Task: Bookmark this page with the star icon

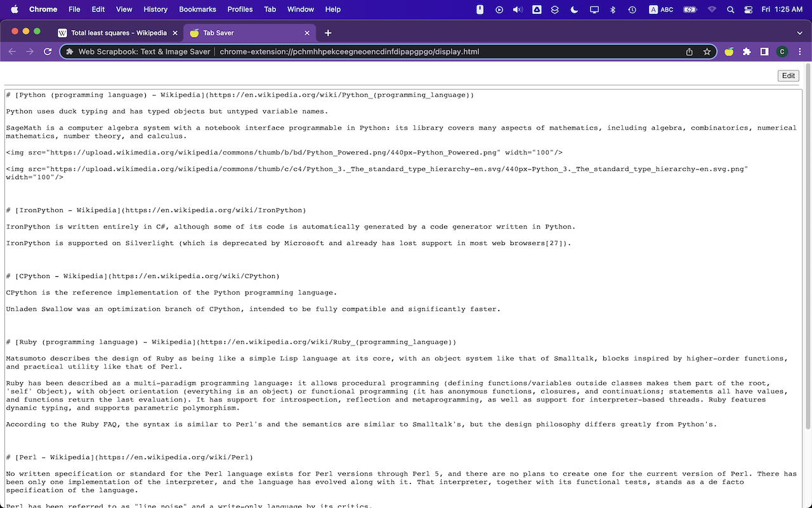Action: coord(707,51)
